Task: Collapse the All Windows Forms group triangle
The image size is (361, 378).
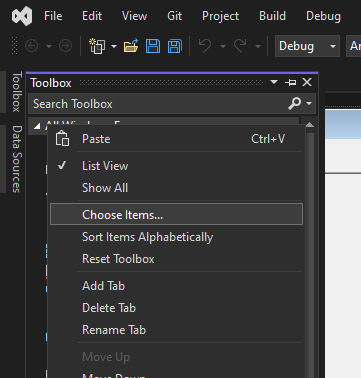Action: tap(37, 126)
